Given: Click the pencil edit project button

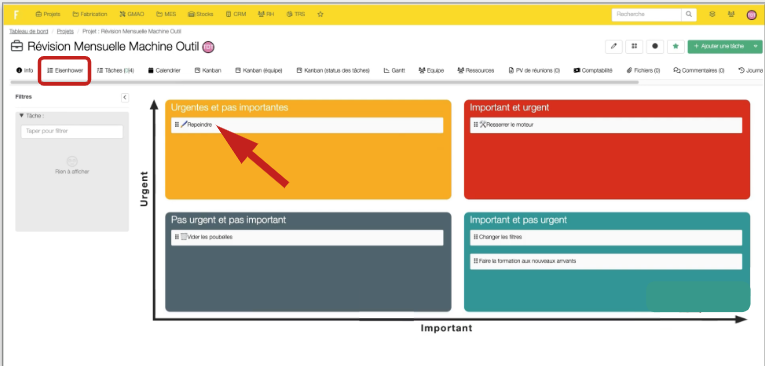Looking at the screenshot, I should pos(614,46).
